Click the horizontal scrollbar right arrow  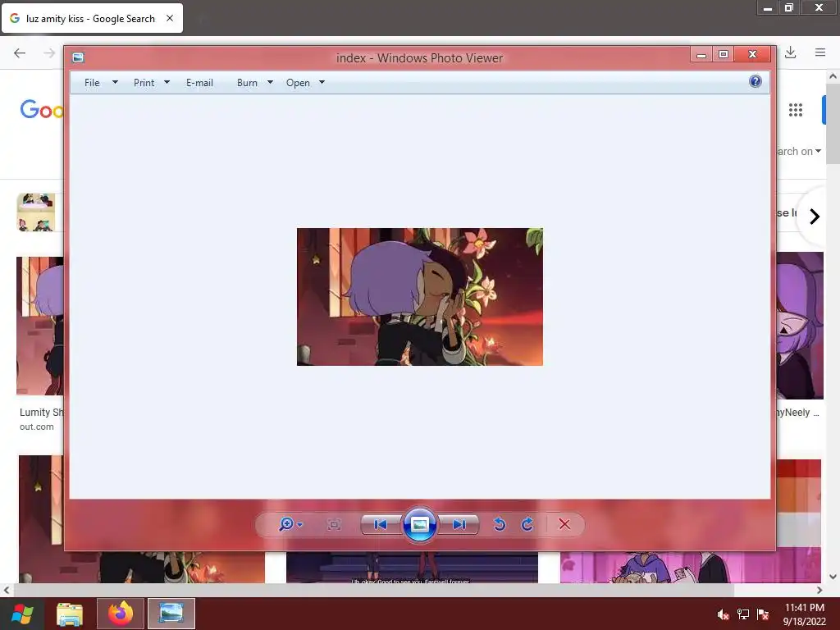coord(819,590)
